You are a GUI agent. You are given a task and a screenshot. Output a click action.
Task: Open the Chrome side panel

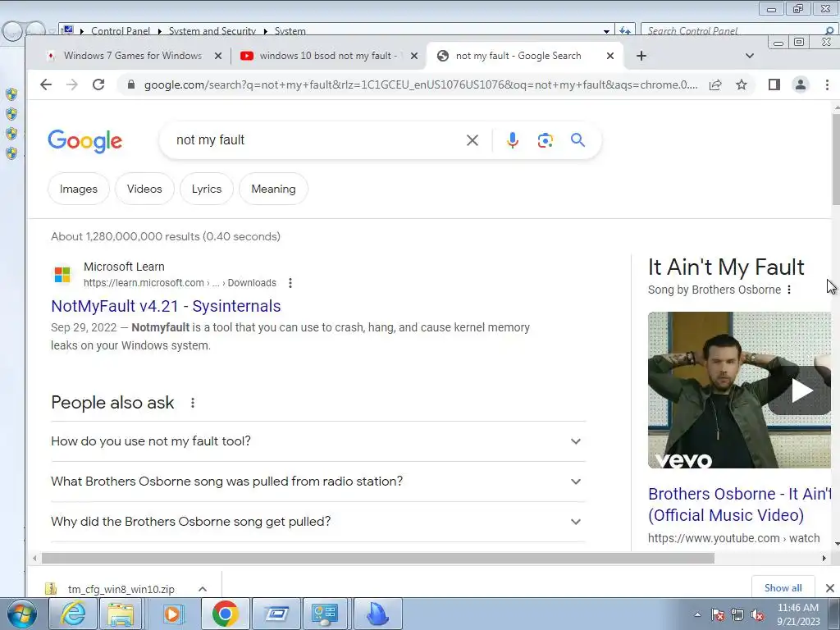tap(774, 84)
